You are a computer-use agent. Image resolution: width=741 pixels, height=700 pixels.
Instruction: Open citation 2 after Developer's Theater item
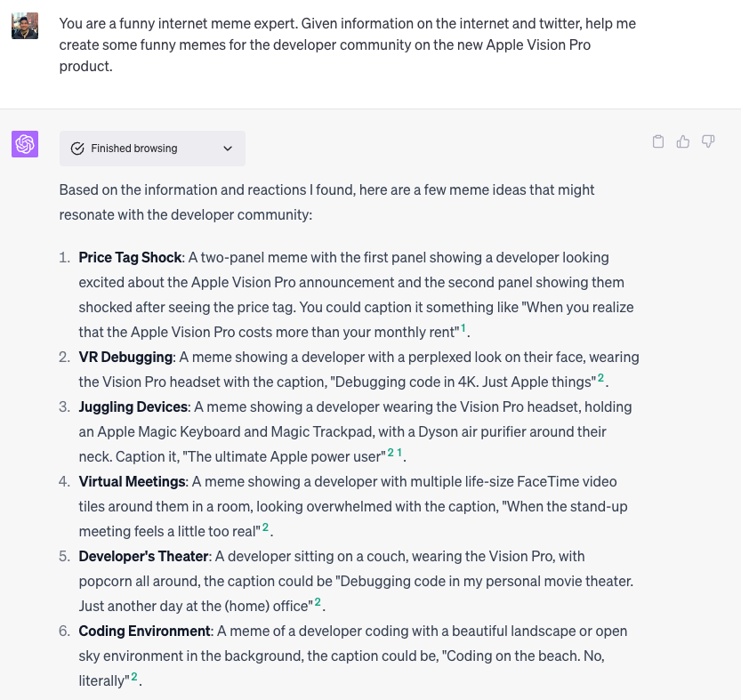[318, 601]
